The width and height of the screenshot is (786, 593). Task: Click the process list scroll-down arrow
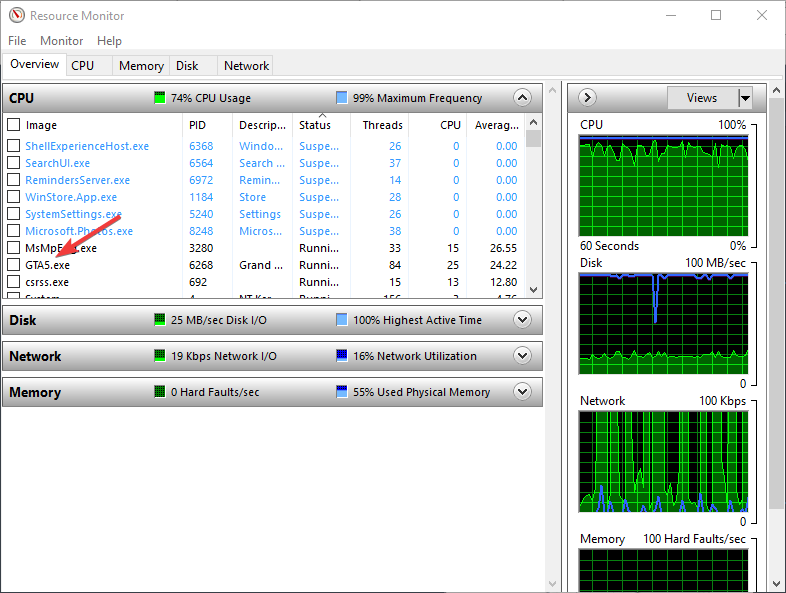pos(533,290)
